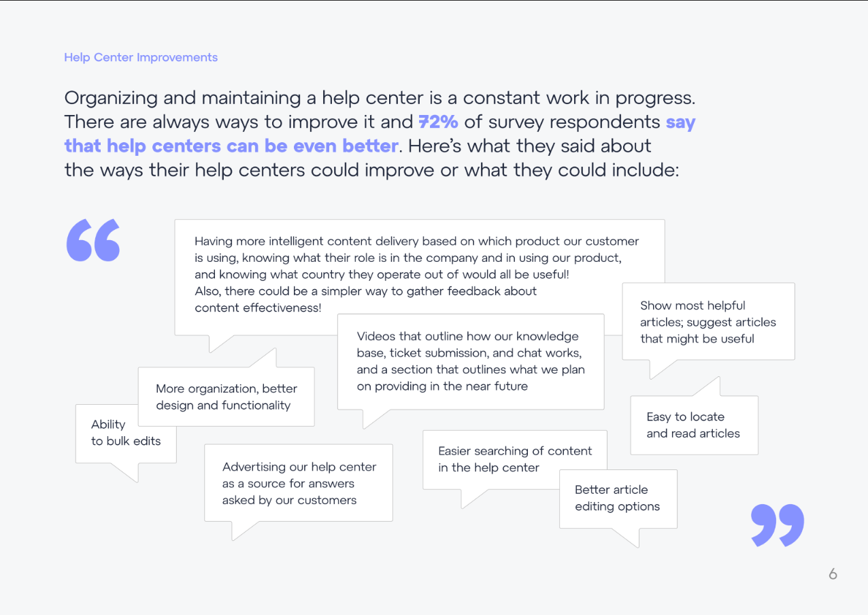The image size is (868, 615).
Task: Click 'More organization, better design' bubble
Action: coord(226,397)
